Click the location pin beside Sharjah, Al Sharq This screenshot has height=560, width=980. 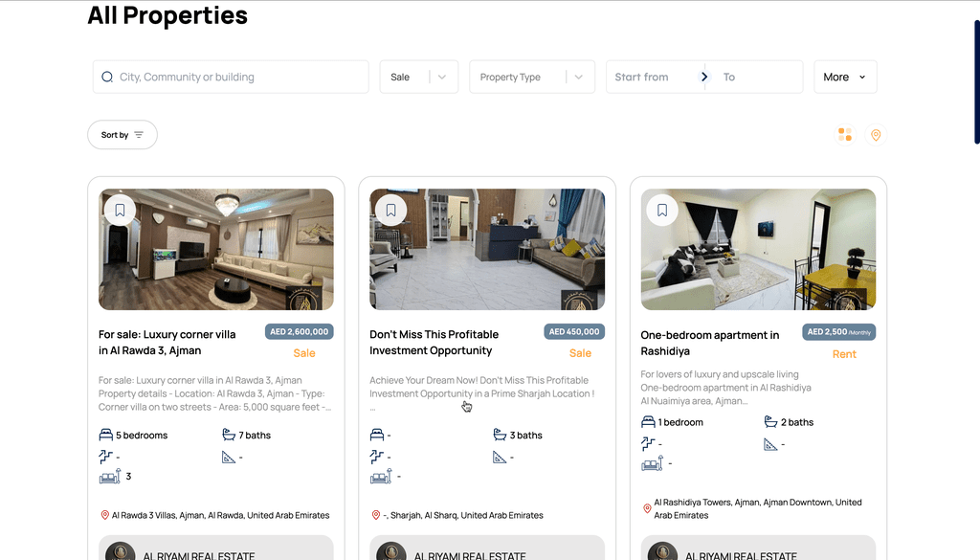pos(375,515)
